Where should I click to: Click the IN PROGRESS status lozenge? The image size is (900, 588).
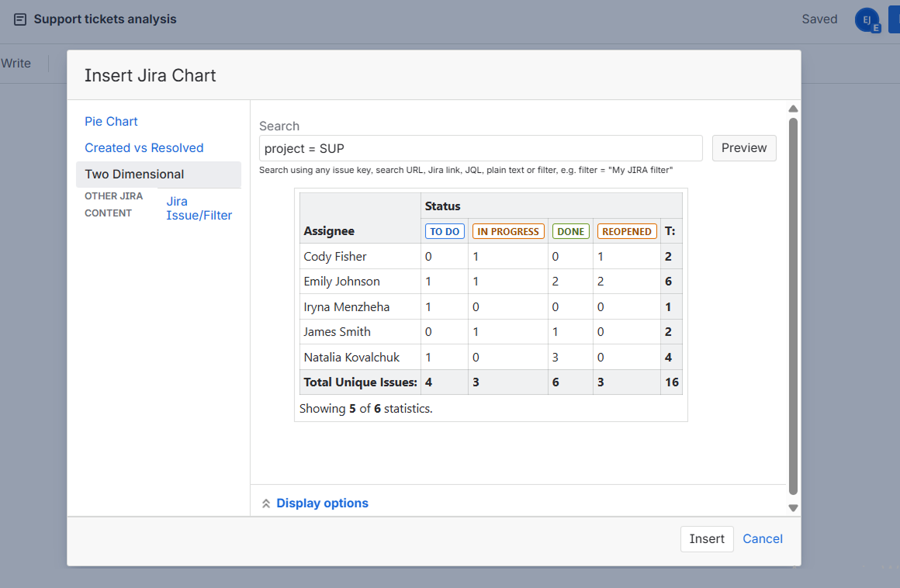508,231
